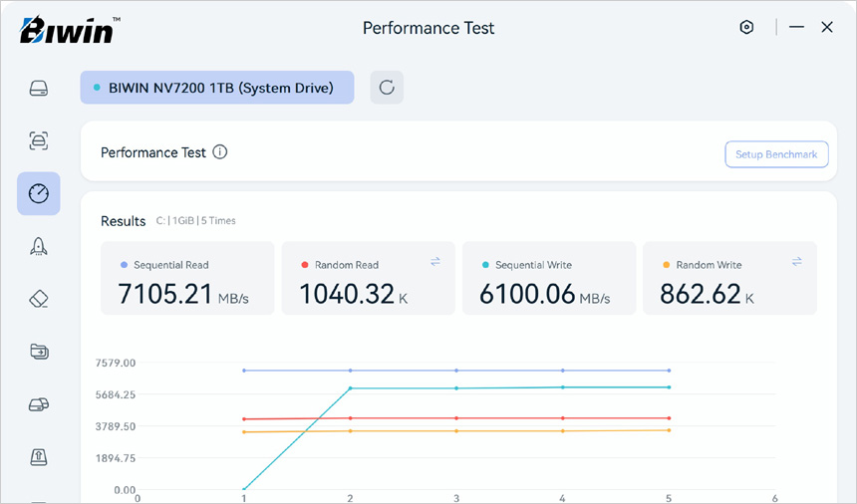
Task: Select the BIWIN NV7200 1TB drive tab
Action: (216, 88)
